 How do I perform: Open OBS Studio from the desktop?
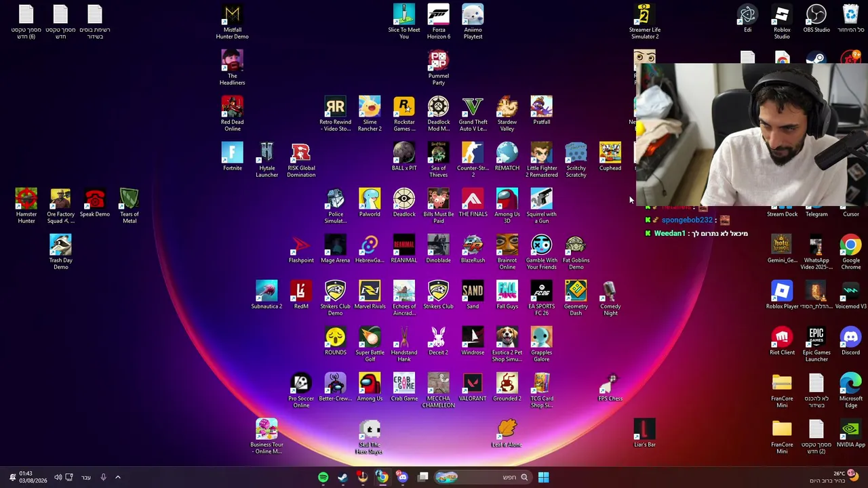pos(816,18)
